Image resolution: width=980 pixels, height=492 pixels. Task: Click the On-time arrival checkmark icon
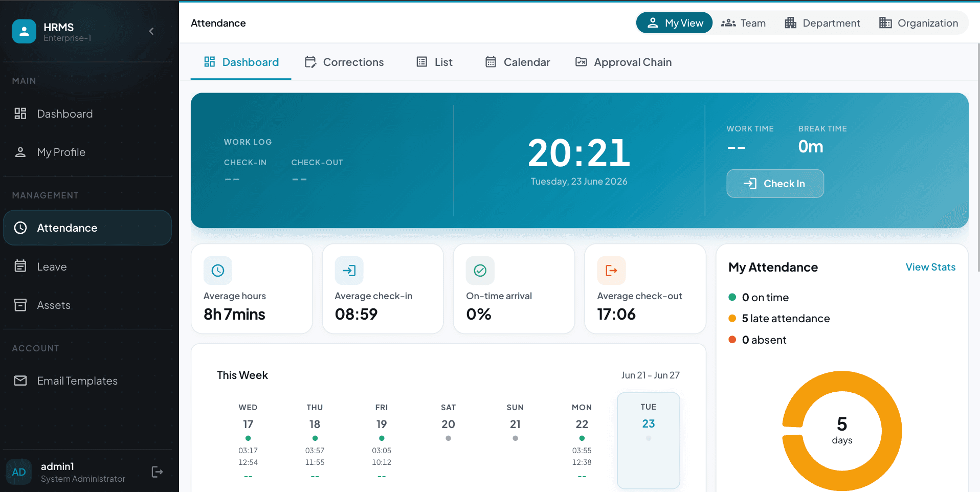480,271
